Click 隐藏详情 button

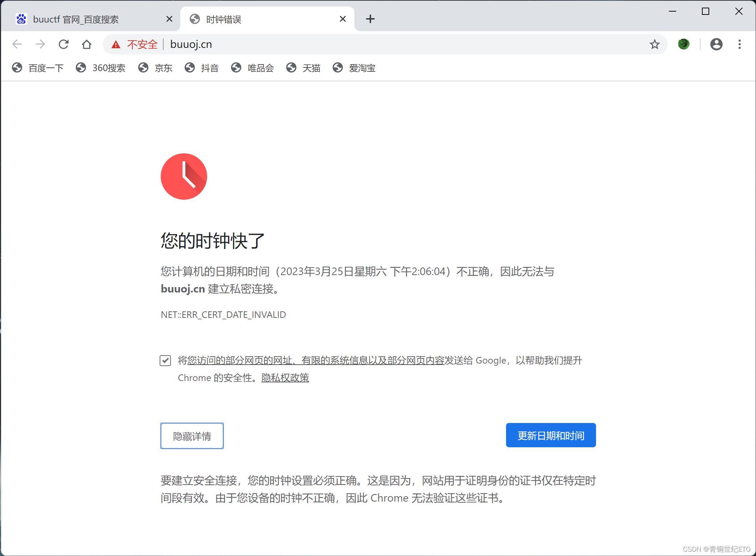192,436
